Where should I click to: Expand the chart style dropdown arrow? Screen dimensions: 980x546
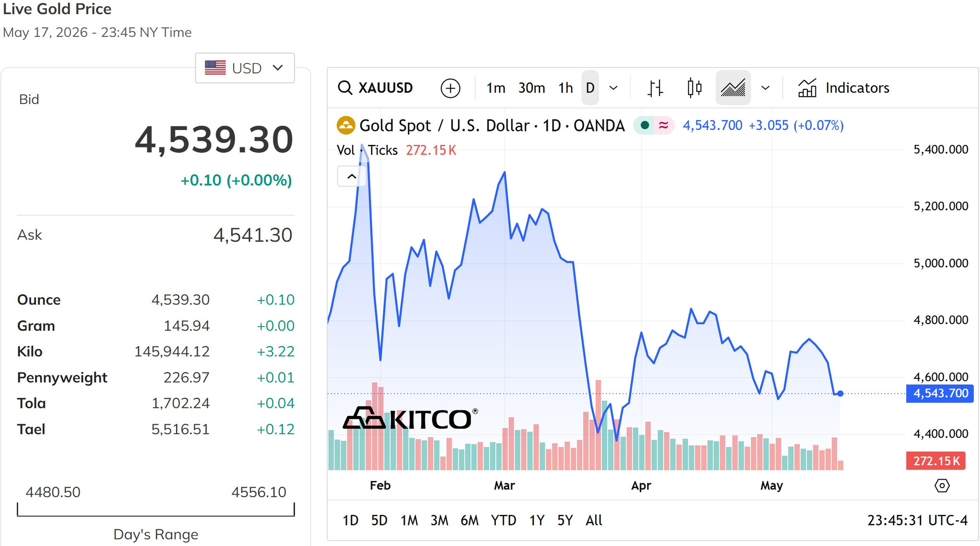(x=765, y=88)
